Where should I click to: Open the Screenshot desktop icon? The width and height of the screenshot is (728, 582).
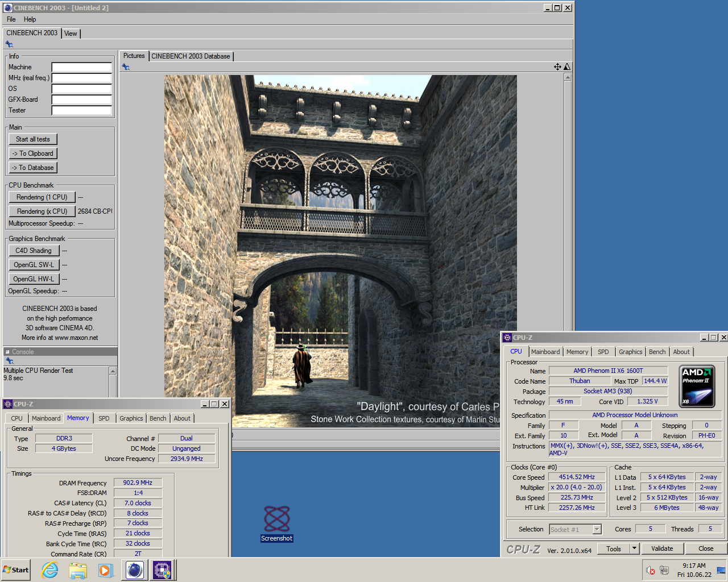click(277, 523)
